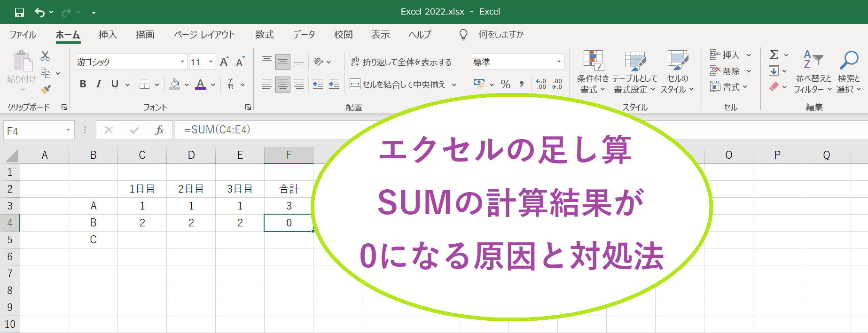Viewport: 868px width, 333px height.
Task: Open the Fill down arrow icon
Action: click(x=774, y=71)
